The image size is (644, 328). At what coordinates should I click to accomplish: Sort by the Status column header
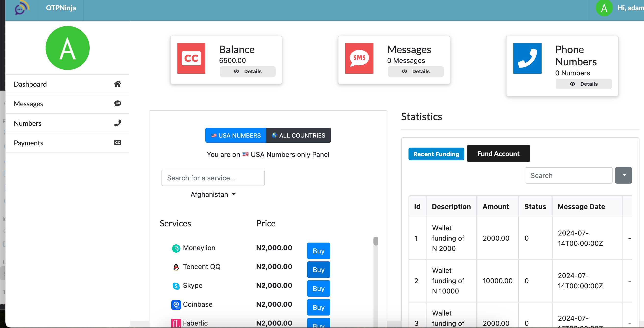coord(535,207)
